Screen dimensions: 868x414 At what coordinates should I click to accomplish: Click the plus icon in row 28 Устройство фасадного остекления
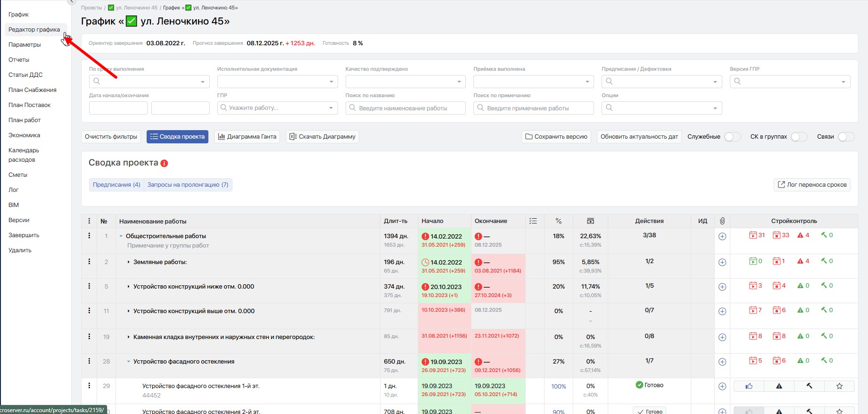[722, 362]
